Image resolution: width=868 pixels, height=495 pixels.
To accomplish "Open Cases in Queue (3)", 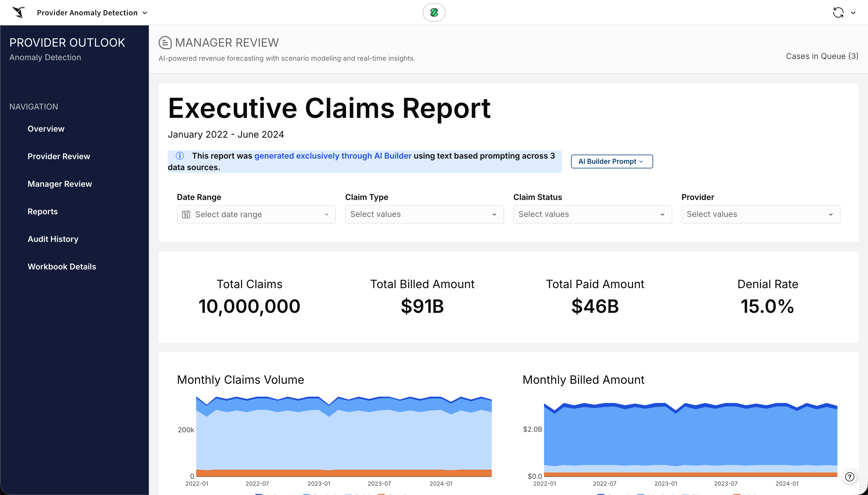I will [x=822, y=56].
